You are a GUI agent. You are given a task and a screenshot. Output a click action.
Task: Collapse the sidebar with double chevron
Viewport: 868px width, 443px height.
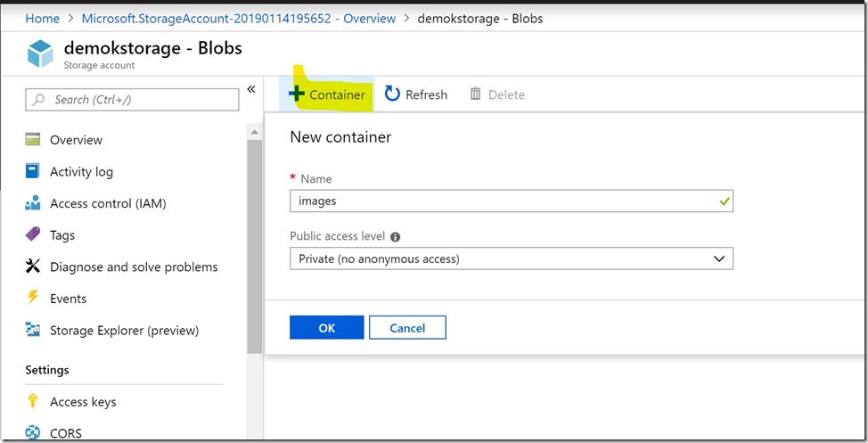(250, 89)
